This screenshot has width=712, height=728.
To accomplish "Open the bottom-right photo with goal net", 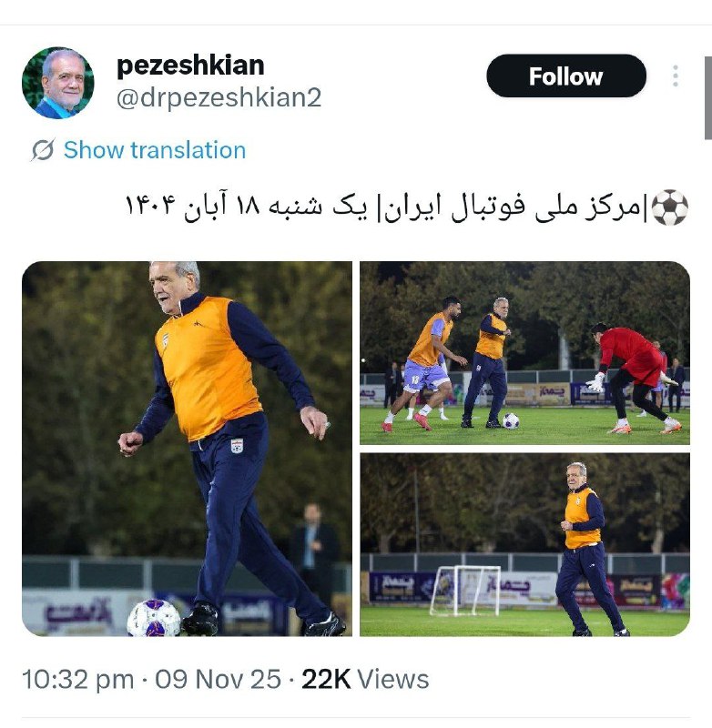I will 524,544.
